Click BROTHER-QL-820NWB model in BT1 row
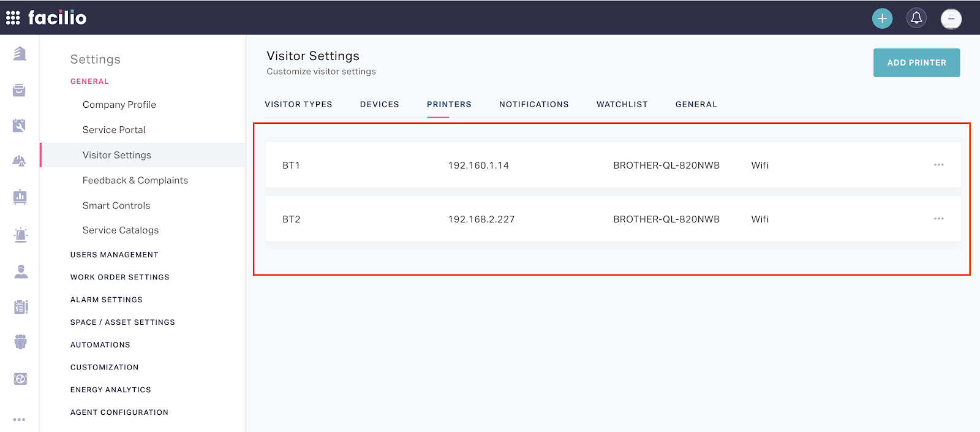Image resolution: width=980 pixels, height=432 pixels. click(x=666, y=165)
